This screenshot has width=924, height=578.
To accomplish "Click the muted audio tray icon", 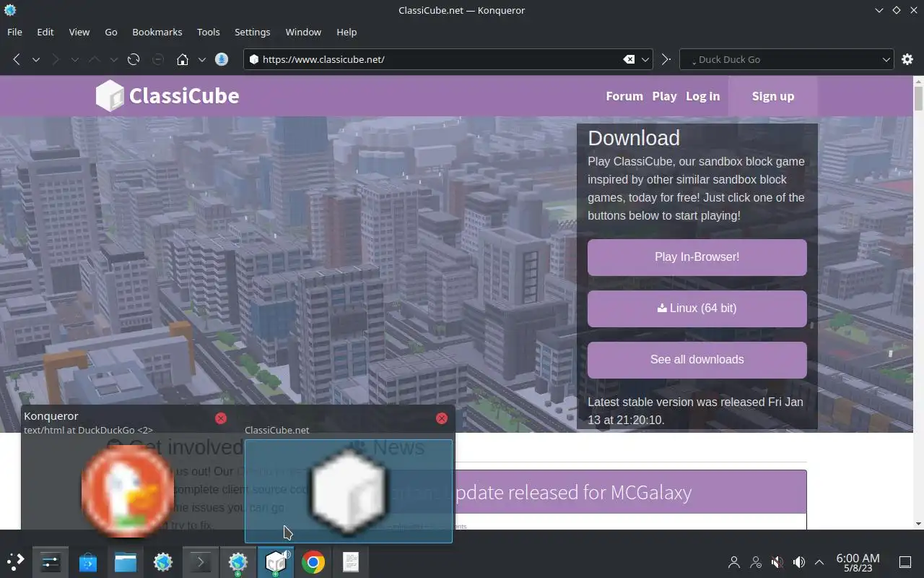I will tap(777, 561).
